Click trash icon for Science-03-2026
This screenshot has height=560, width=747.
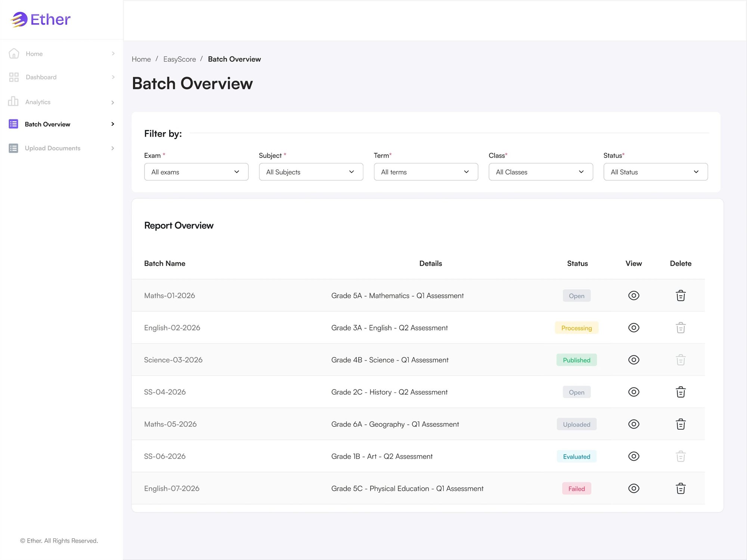[x=681, y=360]
